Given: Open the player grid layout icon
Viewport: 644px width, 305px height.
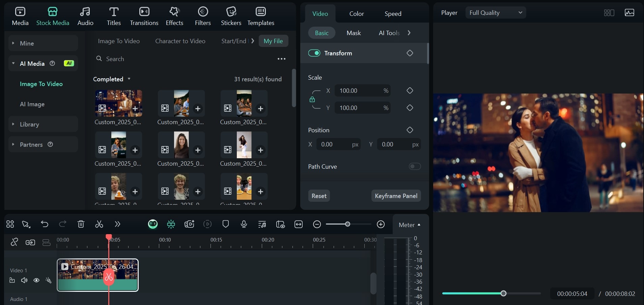Looking at the screenshot, I should click(x=609, y=13).
